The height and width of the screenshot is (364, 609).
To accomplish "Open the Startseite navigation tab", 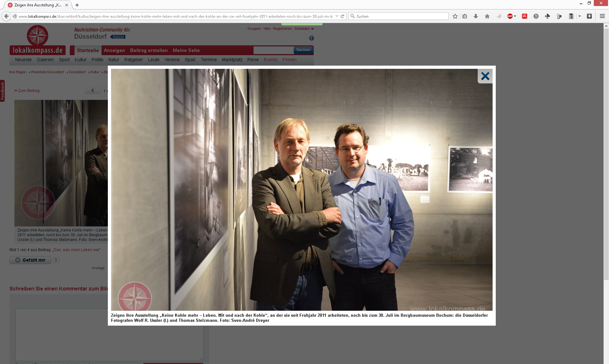I will click(88, 50).
